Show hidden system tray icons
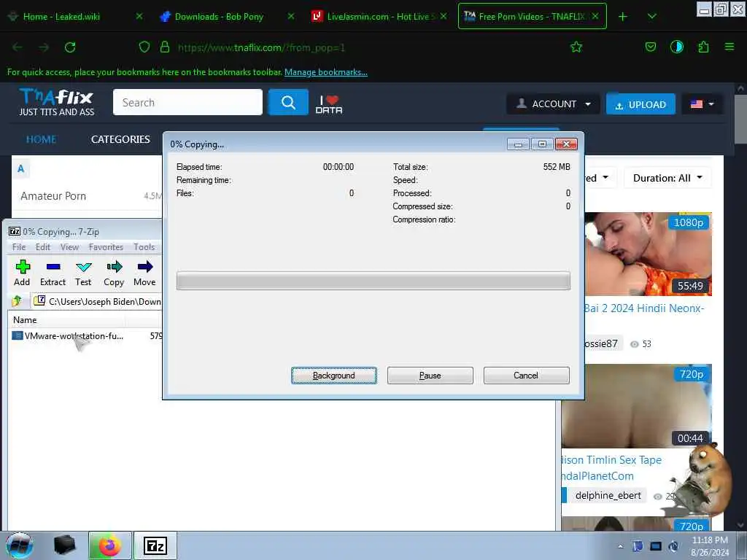 pyautogui.click(x=620, y=546)
